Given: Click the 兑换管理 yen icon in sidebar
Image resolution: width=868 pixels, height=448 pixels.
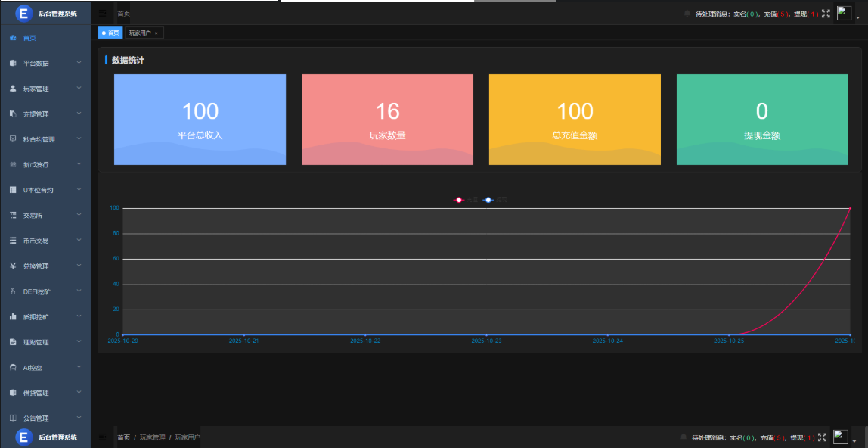Looking at the screenshot, I should [13, 266].
